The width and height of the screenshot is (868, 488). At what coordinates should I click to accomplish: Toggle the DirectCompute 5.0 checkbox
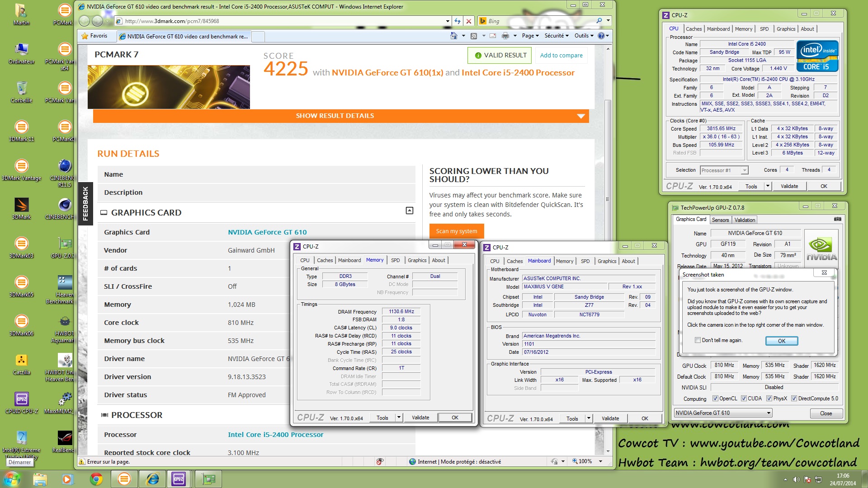click(x=794, y=399)
